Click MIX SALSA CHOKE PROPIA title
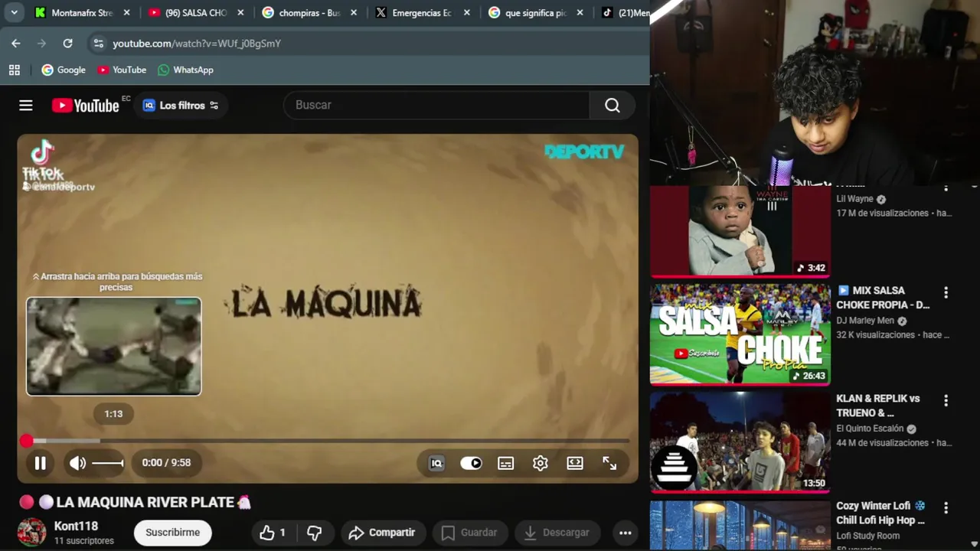 click(883, 298)
